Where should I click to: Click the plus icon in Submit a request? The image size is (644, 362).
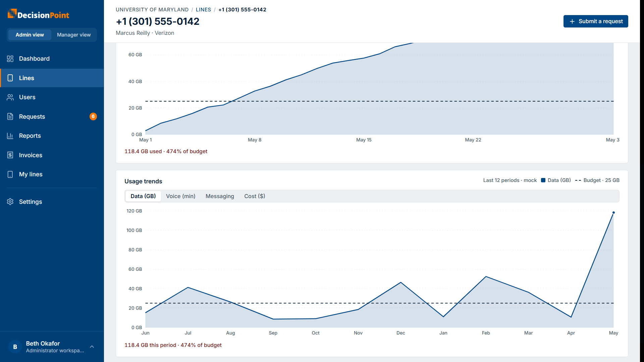click(x=572, y=21)
